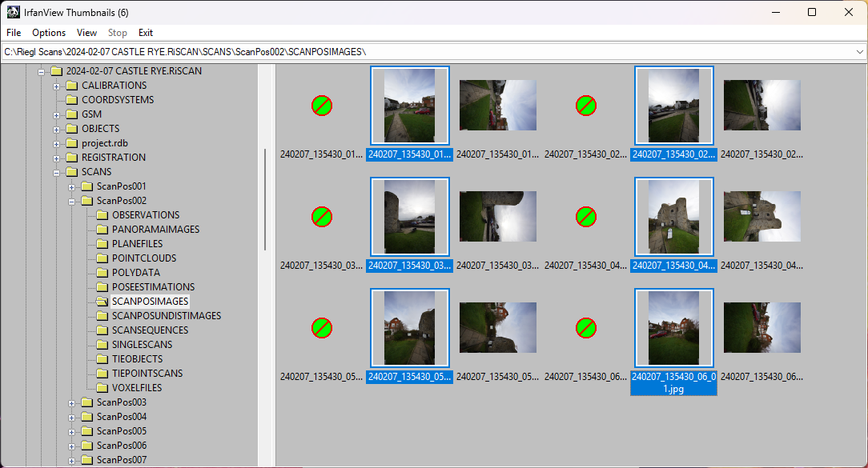Click the open SCANPOSIMAGES folder icon

click(x=102, y=302)
